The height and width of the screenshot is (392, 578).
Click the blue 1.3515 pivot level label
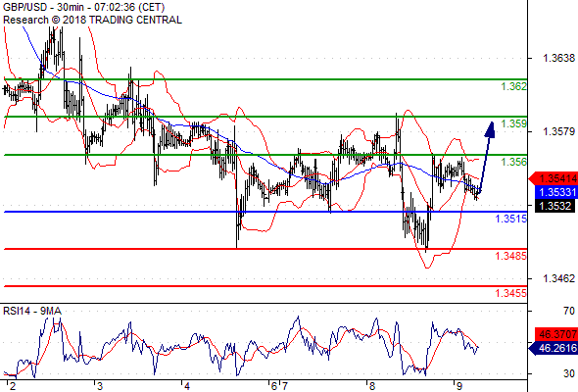(x=511, y=219)
